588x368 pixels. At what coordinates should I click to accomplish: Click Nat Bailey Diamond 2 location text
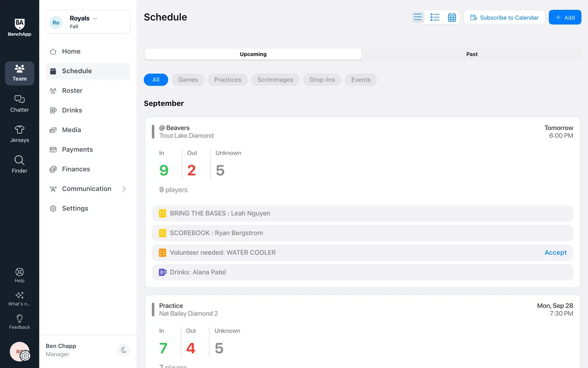pos(189,314)
